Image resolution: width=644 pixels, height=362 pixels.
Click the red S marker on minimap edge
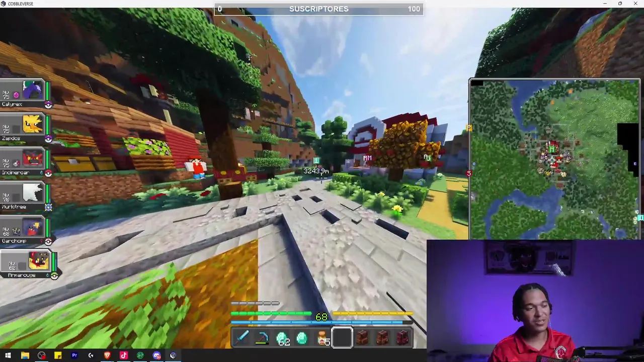468,173
